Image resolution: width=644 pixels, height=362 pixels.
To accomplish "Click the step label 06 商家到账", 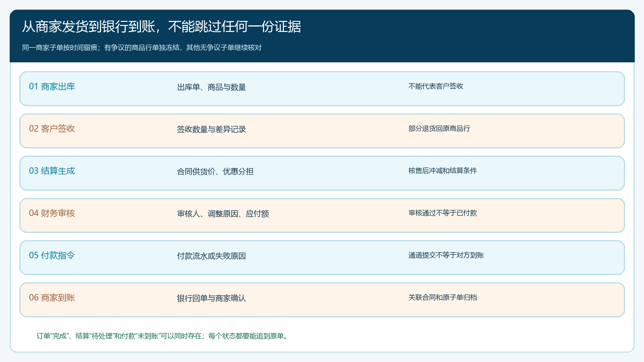I will (52, 298).
